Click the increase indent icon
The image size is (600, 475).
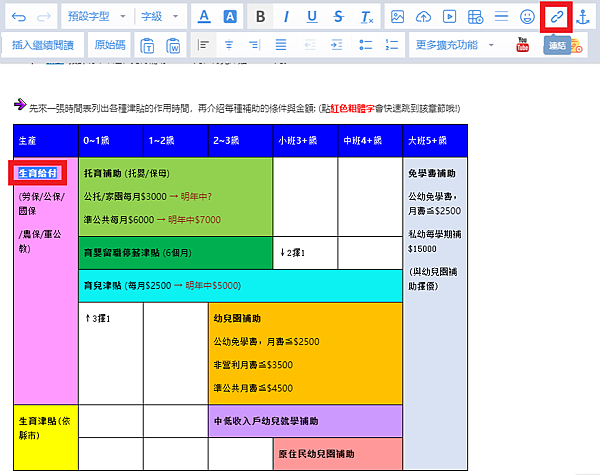coord(336,45)
